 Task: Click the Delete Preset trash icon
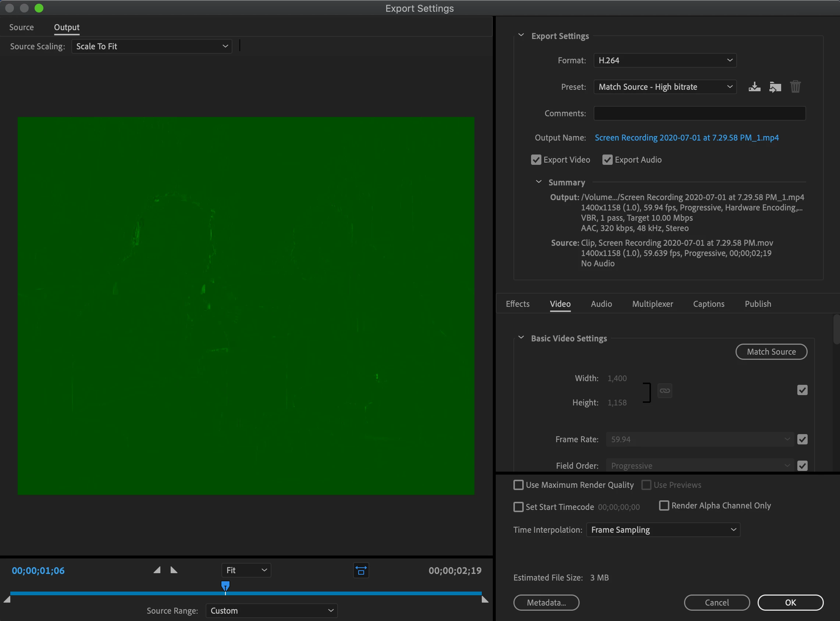click(x=795, y=87)
